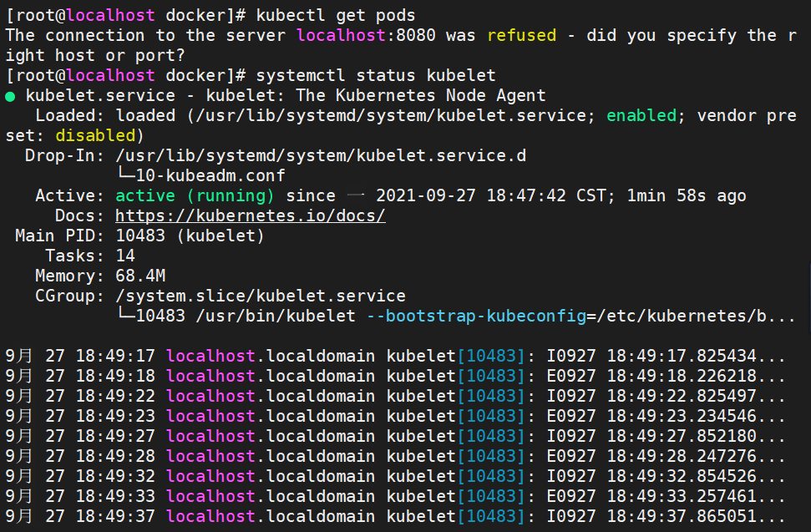Click the 'kubectl get pods' command text

pyautogui.click(x=336, y=16)
